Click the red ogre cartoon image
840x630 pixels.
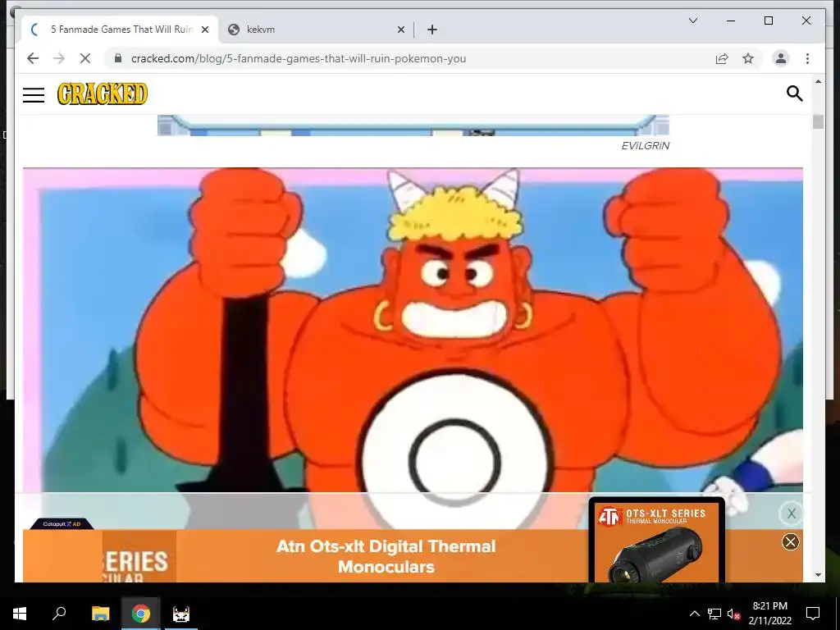(x=413, y=330)
